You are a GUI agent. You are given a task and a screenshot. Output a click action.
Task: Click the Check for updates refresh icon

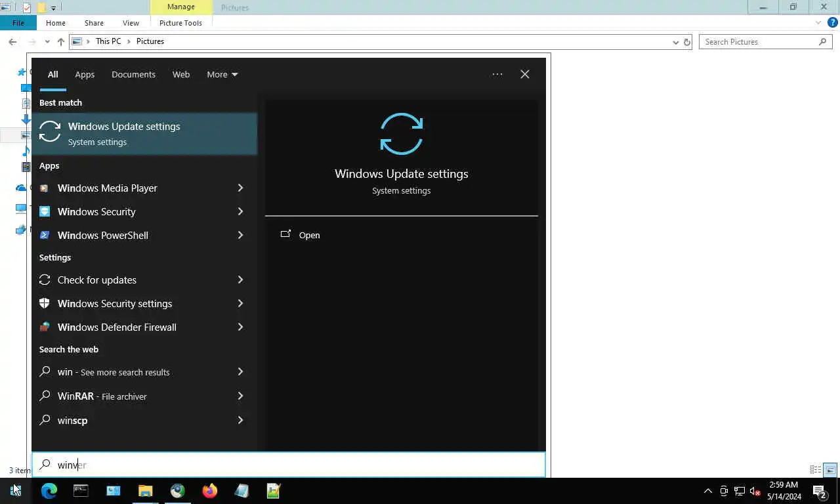pyautogui.click(x=45, y=280)
